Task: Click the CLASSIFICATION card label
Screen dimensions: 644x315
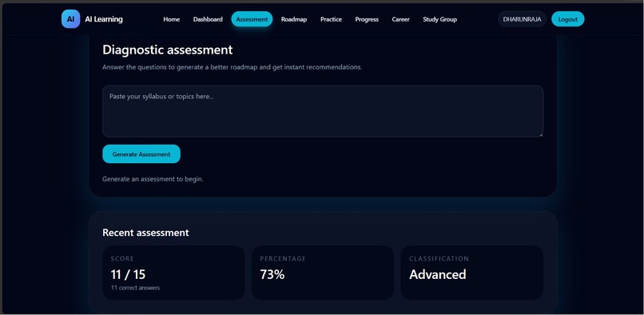Action: pos(439,259)
